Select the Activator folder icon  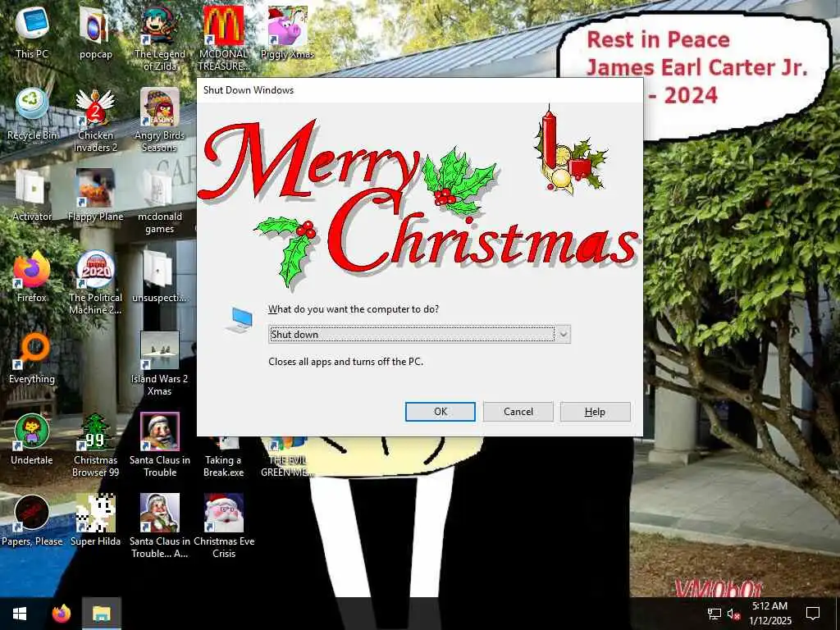click(x=32, y=195)
